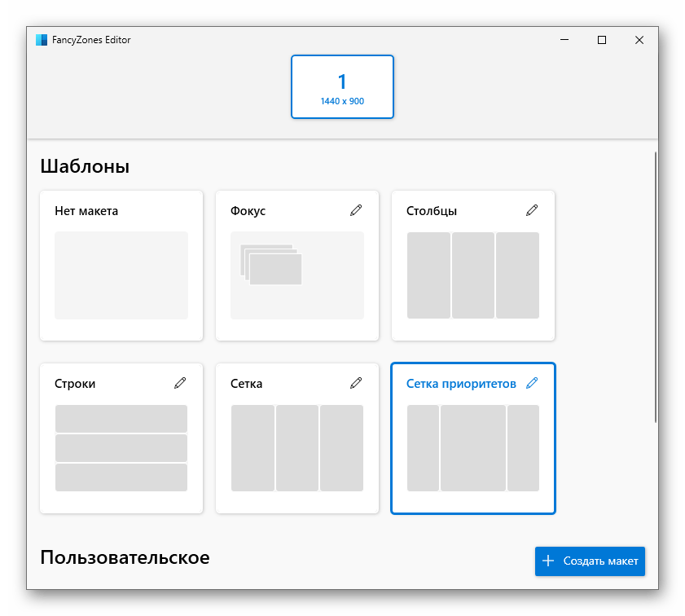Screen dimensions: 685x616
Task: Edit the Столбцы template via pencil icon
Action: 532,210
